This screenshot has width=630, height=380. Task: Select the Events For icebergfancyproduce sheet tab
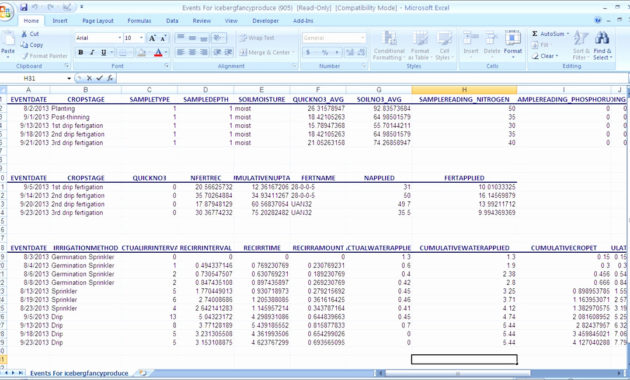click(79, 373)
